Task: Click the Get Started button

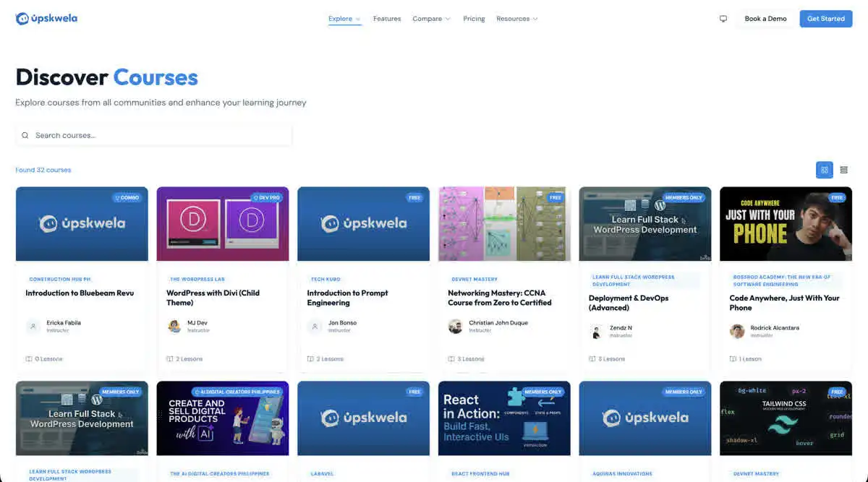Action: pyautogui.click(x=825, y=19)
